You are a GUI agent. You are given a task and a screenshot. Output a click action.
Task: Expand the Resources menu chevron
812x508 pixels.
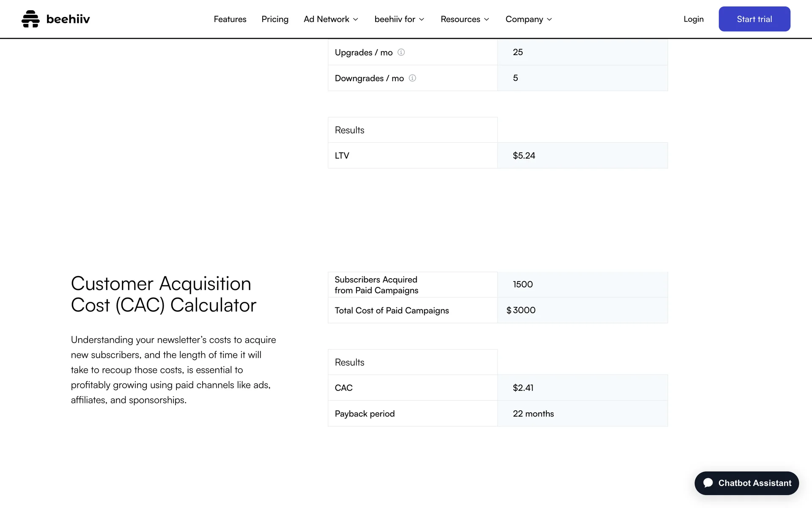[x=486, y=19]
